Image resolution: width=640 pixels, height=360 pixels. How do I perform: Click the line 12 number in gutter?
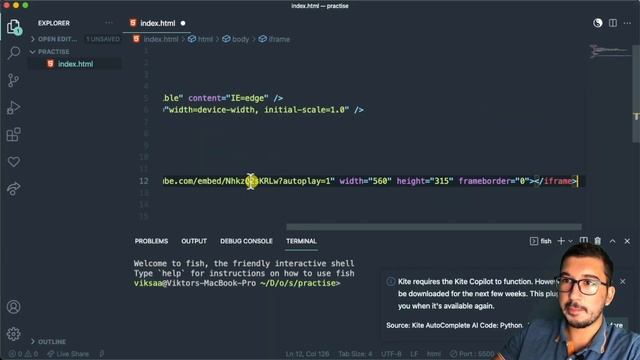(x=144, y=181)
